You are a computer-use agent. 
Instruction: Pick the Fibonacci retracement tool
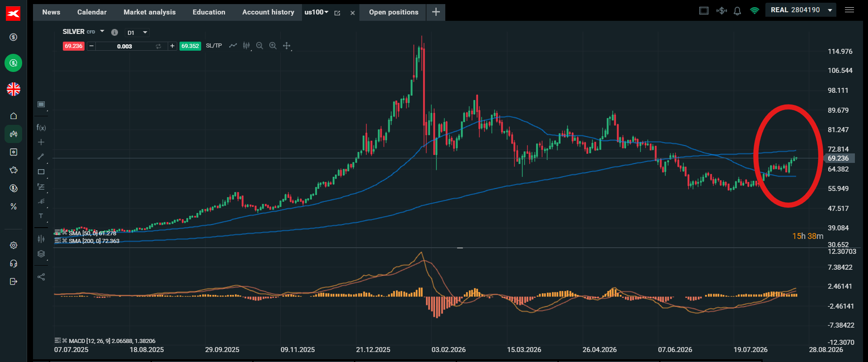(x=41, y=186)
